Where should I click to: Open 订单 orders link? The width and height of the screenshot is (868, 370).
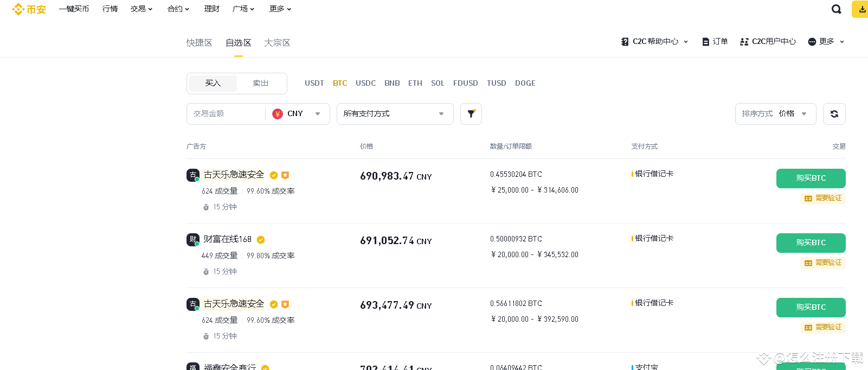pos(715,42)
